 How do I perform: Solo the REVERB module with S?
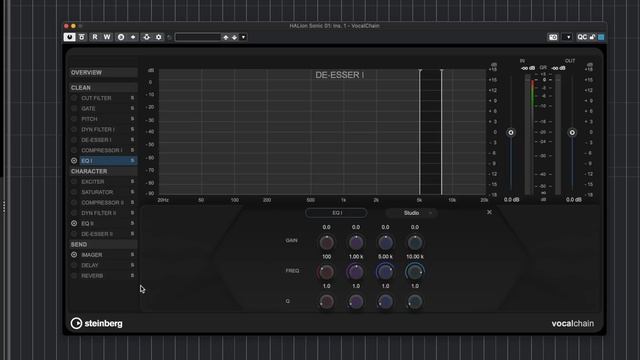[132, 276]
